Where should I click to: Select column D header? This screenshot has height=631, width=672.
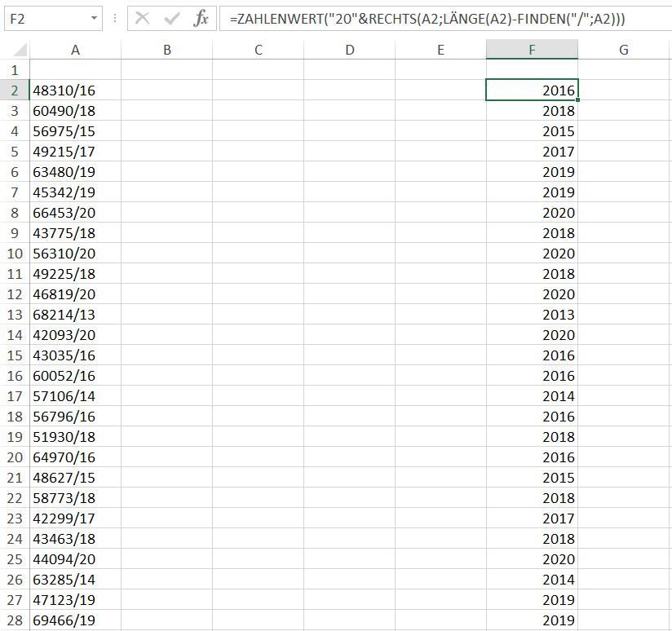pos(349,50)
